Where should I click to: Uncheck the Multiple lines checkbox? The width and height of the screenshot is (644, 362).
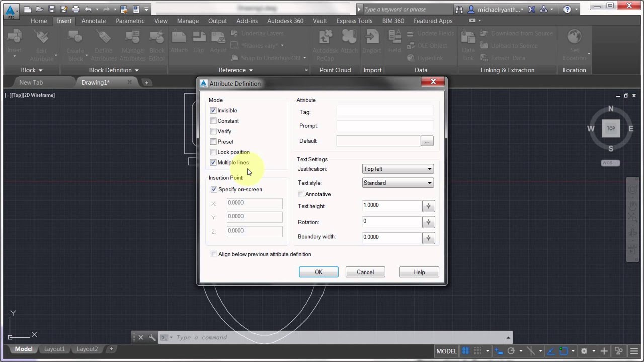[213, 162]
